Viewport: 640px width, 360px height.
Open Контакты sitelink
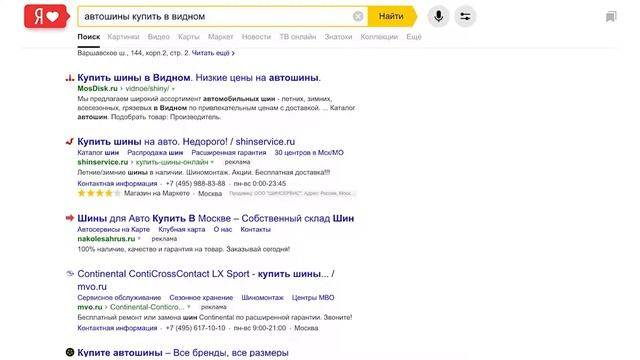[256, 229]
